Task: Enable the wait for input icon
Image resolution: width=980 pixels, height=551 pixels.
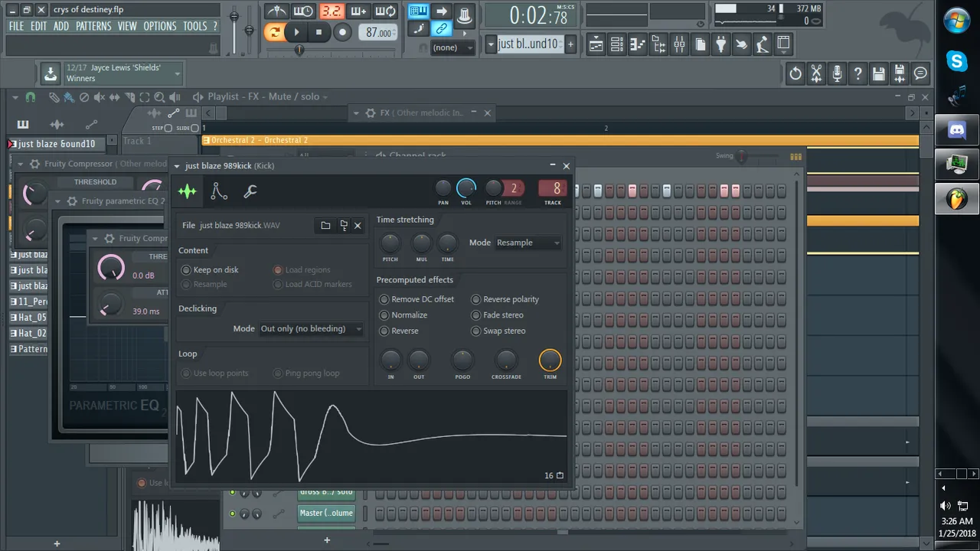Action: tap(304, 11)
